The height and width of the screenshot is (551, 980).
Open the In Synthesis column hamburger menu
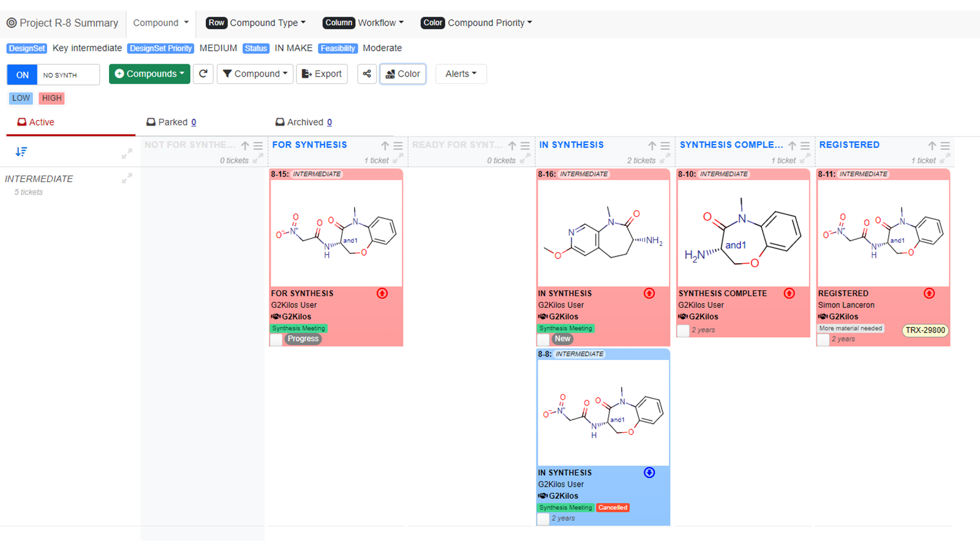[665, 146]
